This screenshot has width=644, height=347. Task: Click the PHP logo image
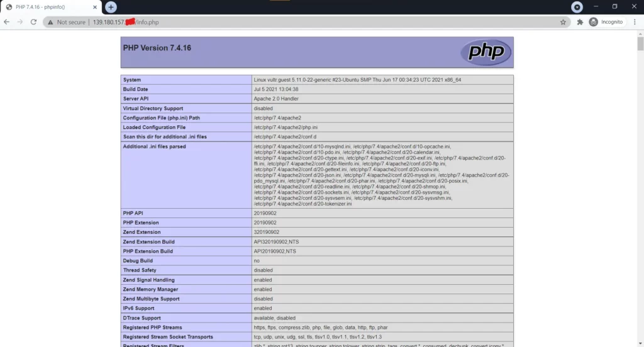pos(486,52)
